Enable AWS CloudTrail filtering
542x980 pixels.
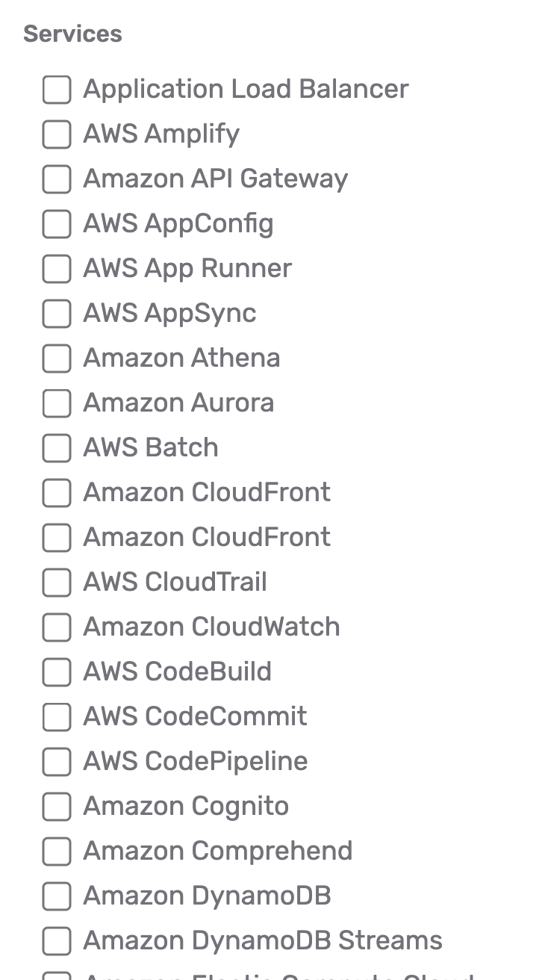(x=56, y=583)
